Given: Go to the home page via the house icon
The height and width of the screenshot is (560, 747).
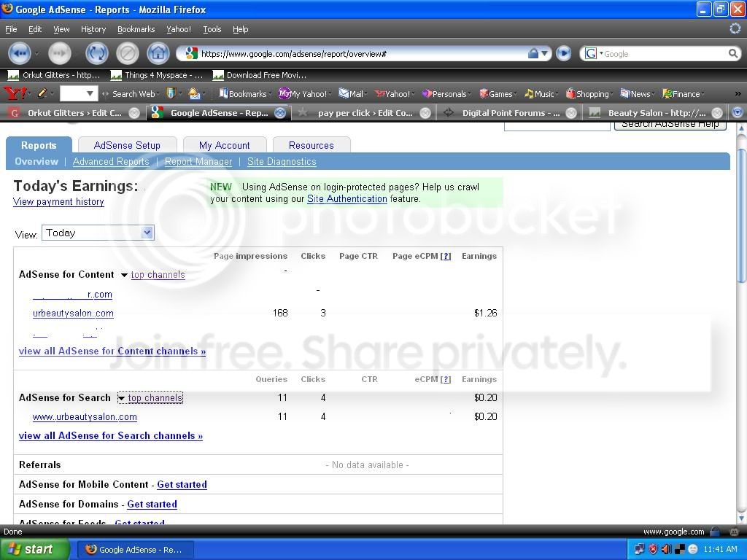Looking at the screenshot, I should [158, 53].
